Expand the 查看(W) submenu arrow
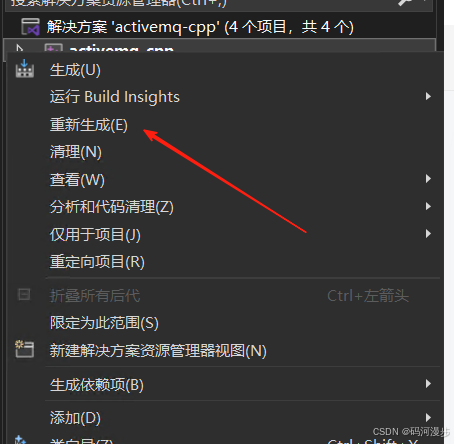 pyautogui.click(x=428, y=179)
